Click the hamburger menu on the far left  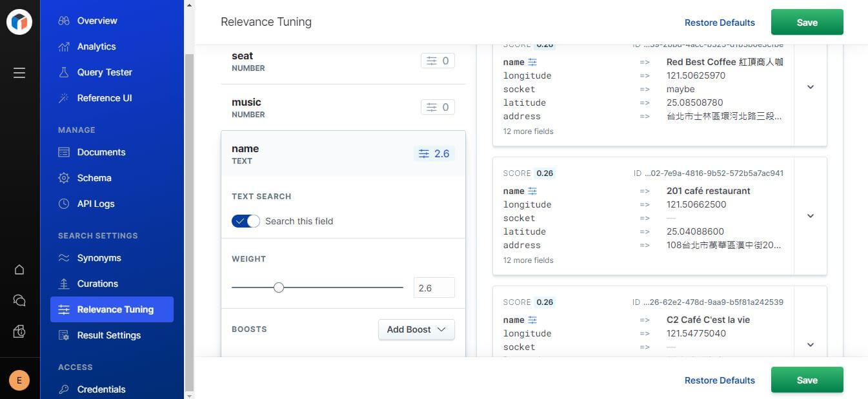point(19,73)
